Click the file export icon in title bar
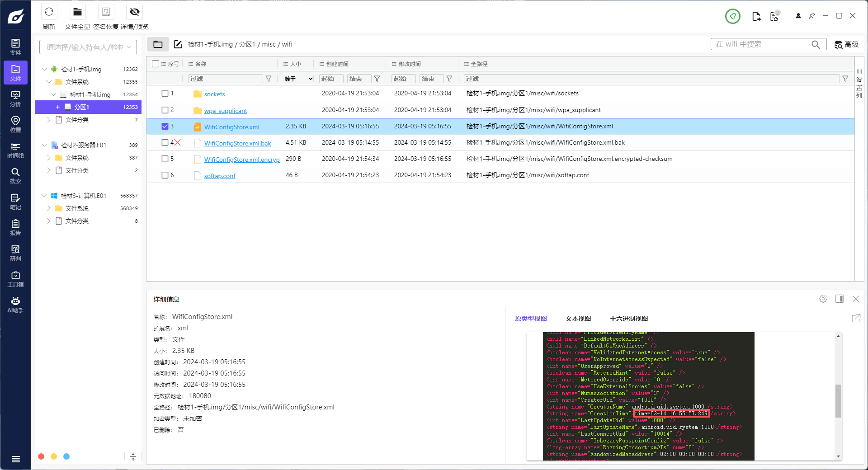This screenshot has height=470, width=868. tap(756, 16)
